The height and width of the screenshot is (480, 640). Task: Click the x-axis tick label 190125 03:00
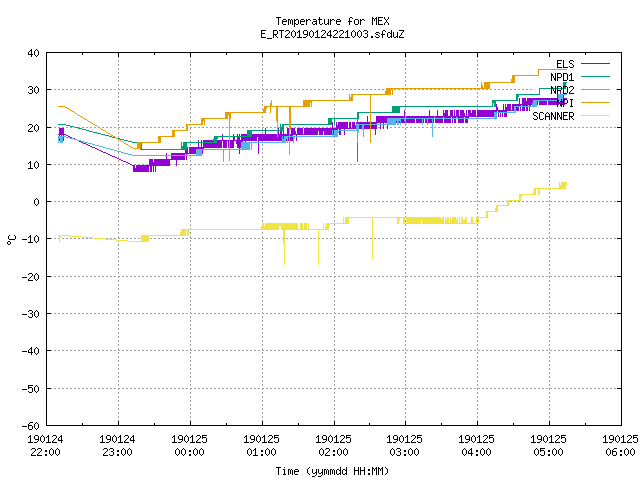pyautogui.click(x=404, y=446)
